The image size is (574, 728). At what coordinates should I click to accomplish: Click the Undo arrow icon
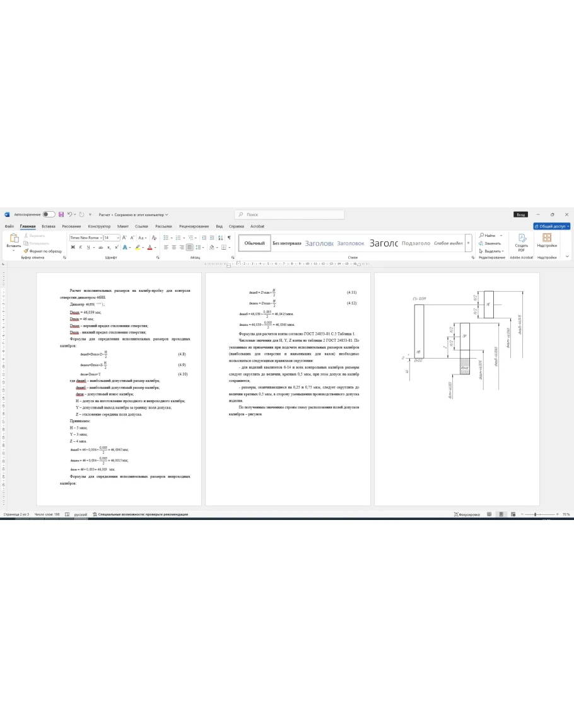click(71, 214)
